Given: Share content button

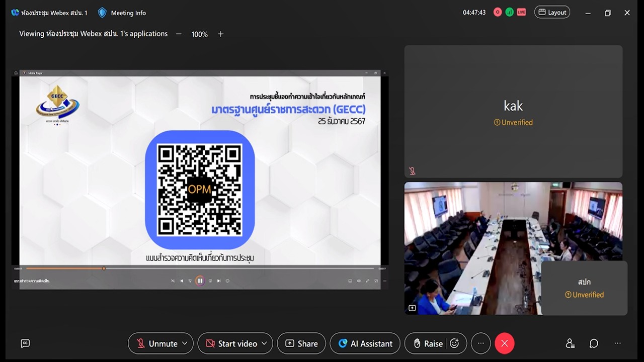Looking at the screenshot, I should click(x=301, y=343).
